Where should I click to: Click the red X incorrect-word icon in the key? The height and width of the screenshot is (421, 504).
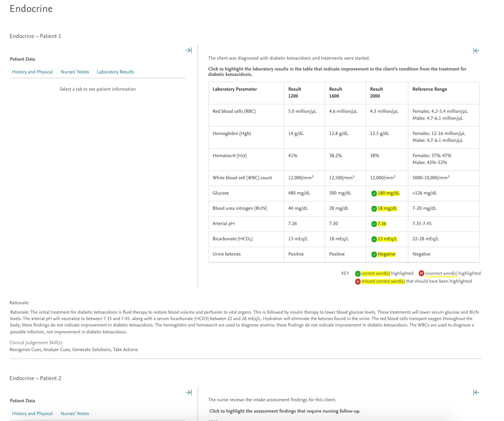422,273
